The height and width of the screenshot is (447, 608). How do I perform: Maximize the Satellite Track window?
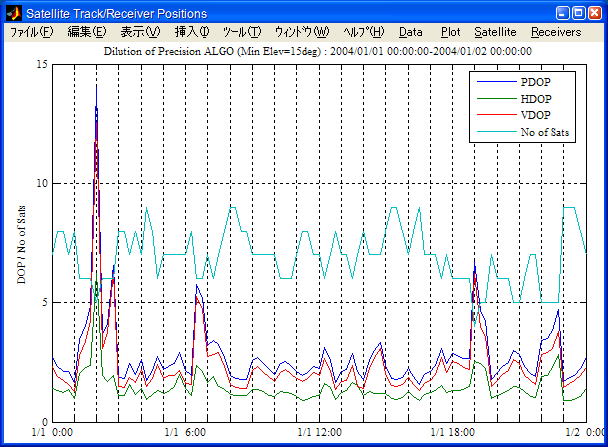[576, 13]
